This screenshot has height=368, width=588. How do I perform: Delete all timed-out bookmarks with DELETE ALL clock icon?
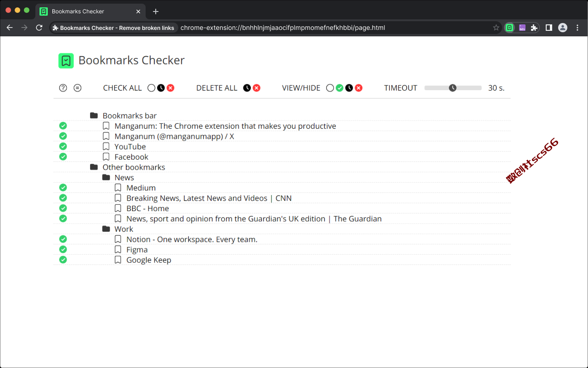click(247, 88)
